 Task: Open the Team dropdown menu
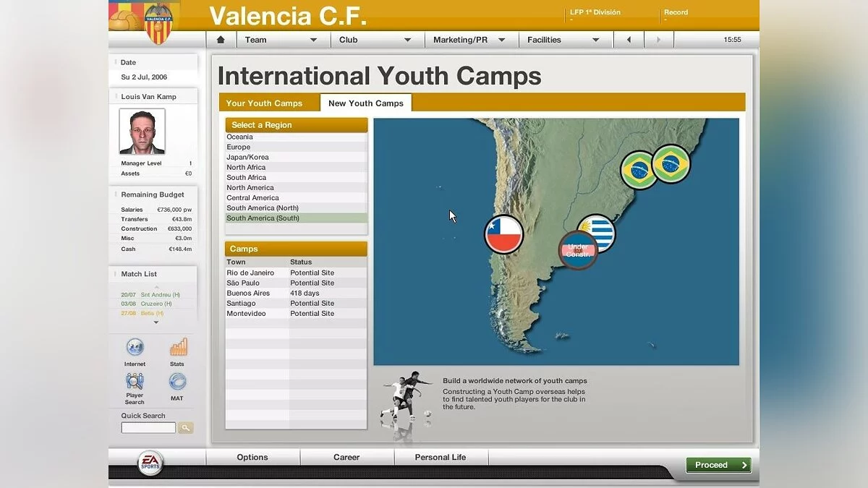click(x=283, y=40)
